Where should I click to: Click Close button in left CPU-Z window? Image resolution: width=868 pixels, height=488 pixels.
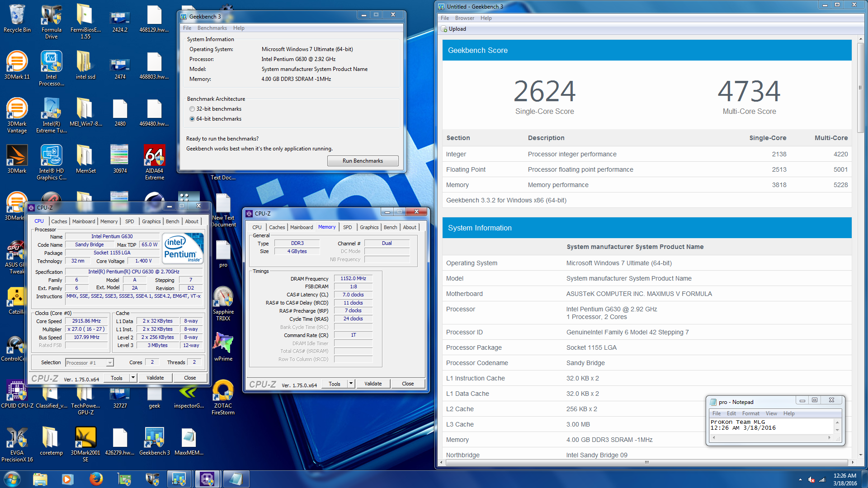click(x=190, y=378)
